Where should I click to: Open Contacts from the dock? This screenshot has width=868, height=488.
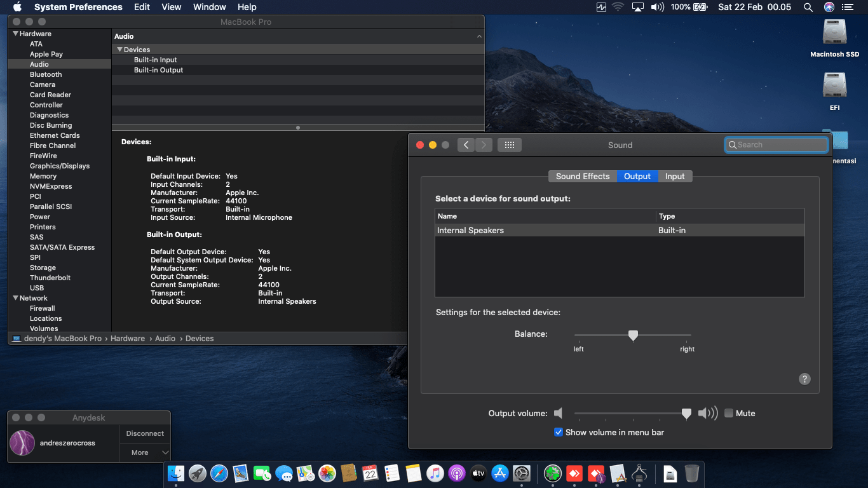348,473
